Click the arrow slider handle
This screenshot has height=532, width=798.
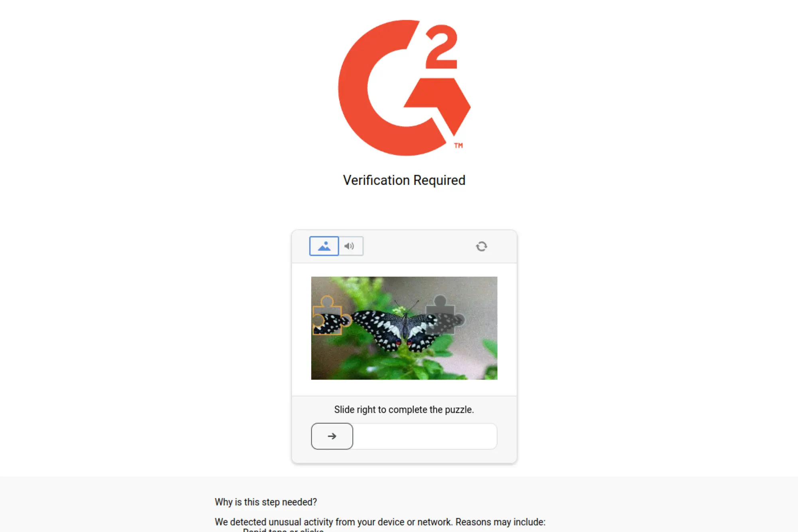coord(332,436)
